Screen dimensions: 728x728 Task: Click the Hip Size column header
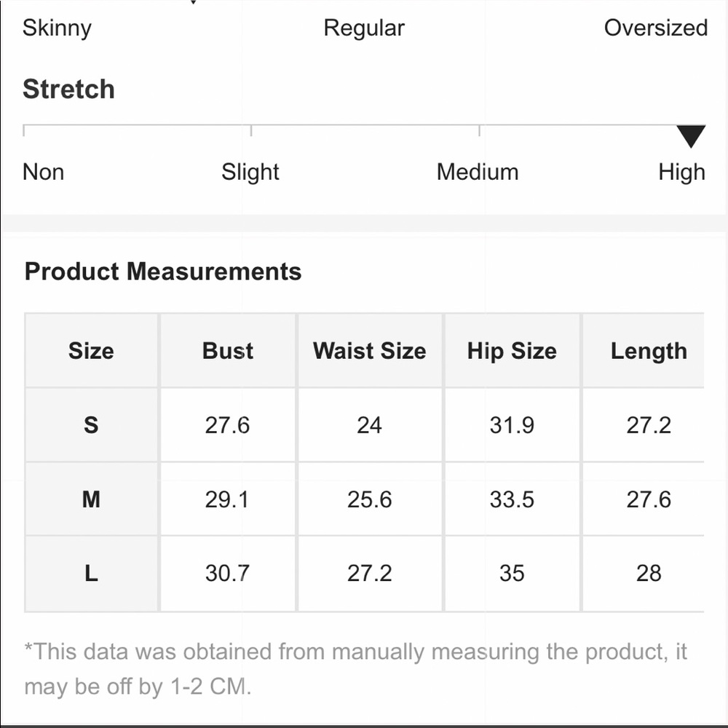tap(512, 351)
